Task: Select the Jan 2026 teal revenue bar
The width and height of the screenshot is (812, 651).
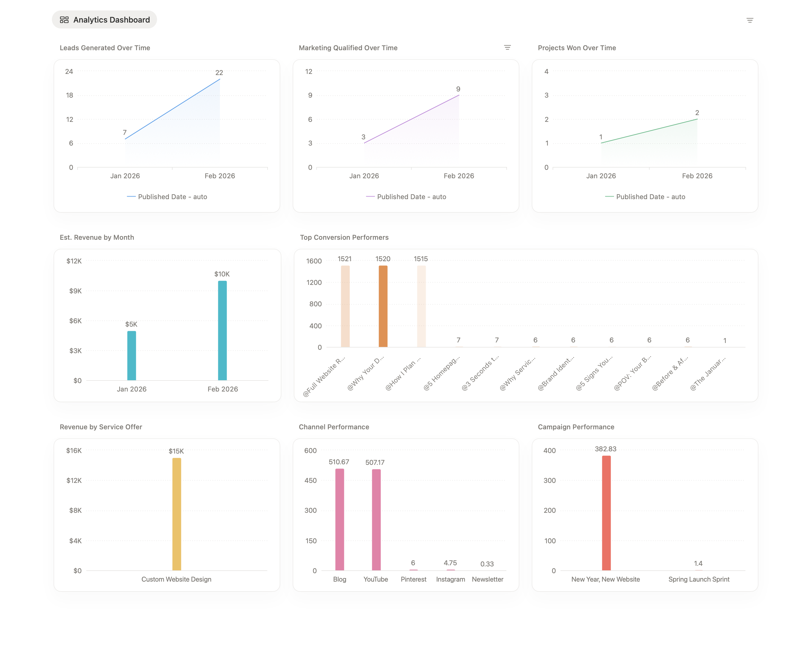Action: tap(131, 356)
